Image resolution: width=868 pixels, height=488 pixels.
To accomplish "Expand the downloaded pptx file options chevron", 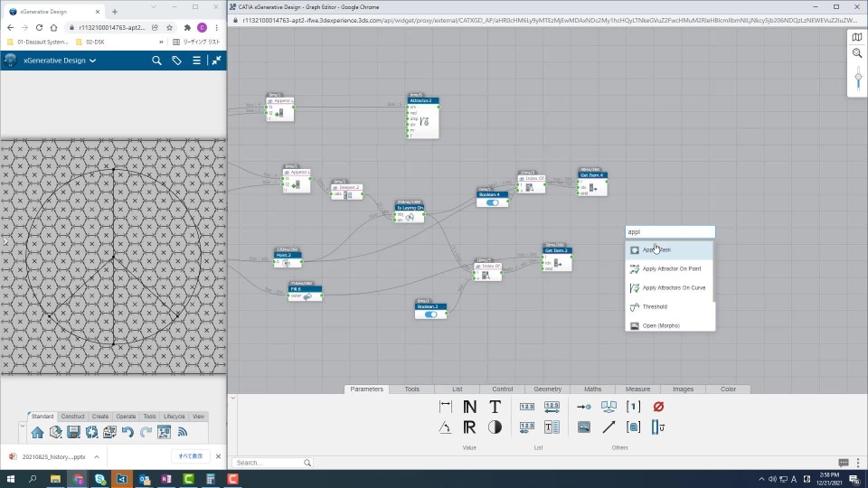I will tap(97, 456).
